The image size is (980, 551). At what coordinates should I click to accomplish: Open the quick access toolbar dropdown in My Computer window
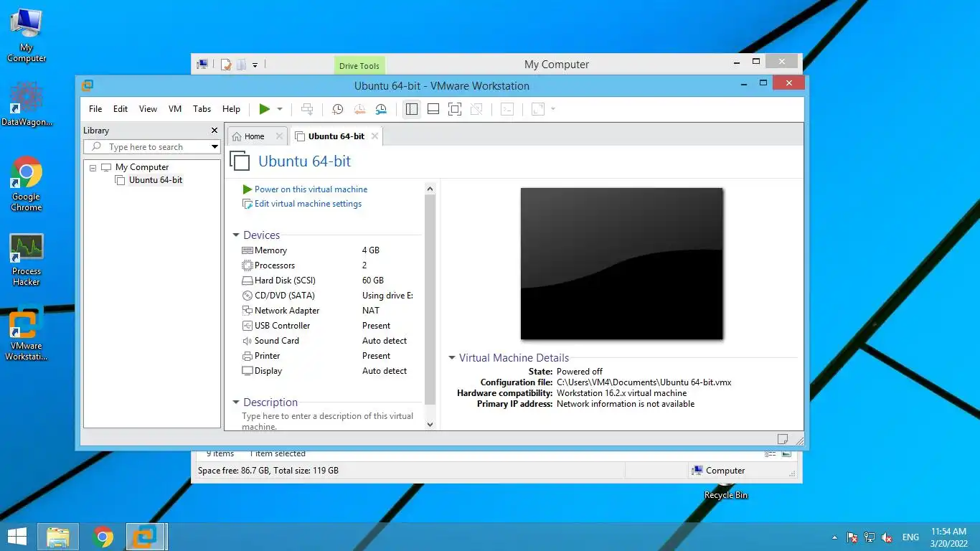[255, 65]
